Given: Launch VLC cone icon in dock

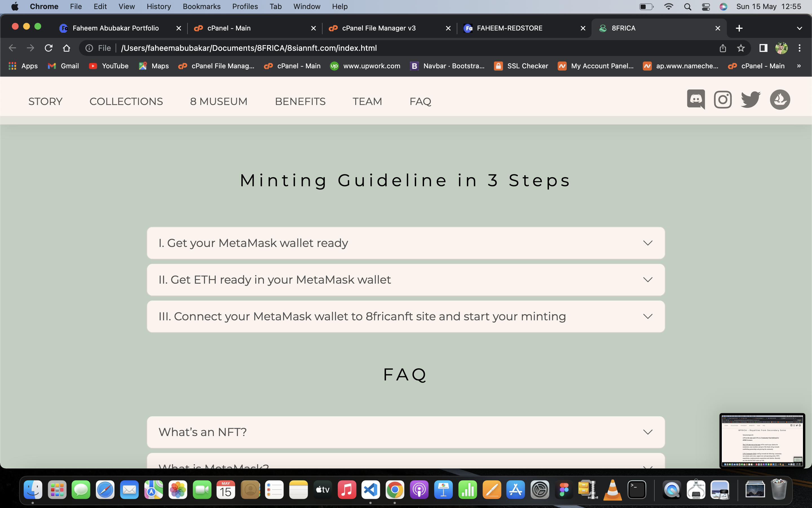Looking at the screenshot, I should click(612, 490).
